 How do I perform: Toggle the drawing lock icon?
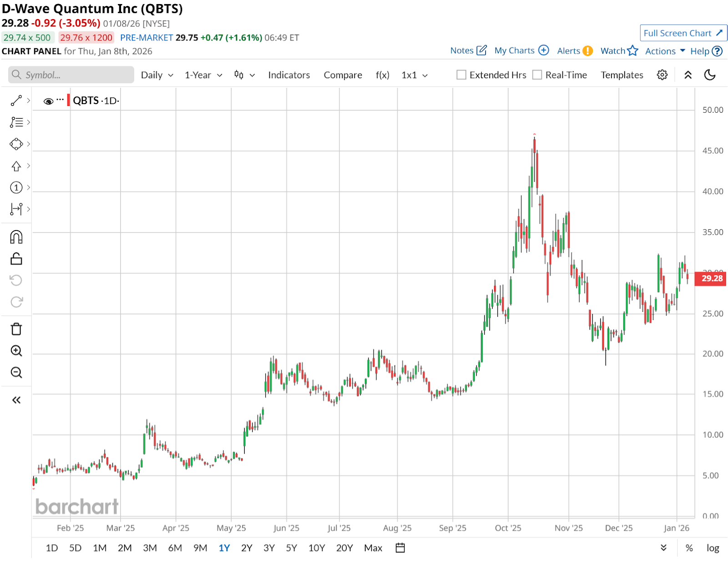coord(16,259)
